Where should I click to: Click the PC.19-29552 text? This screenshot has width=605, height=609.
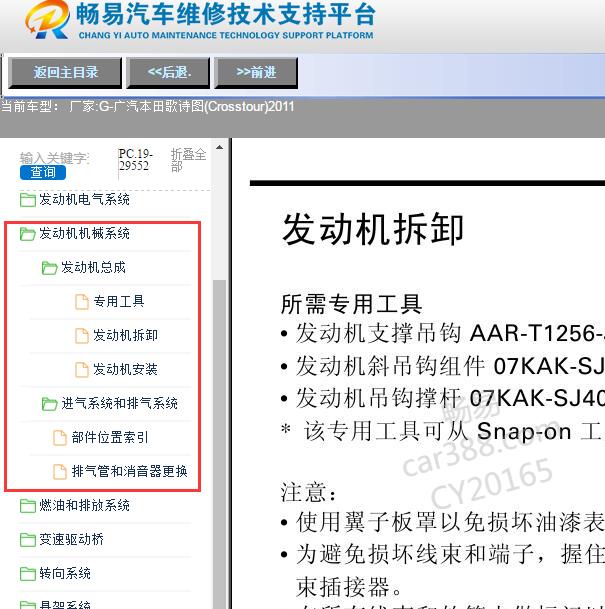pyautogui.click(x=135, y=160)
